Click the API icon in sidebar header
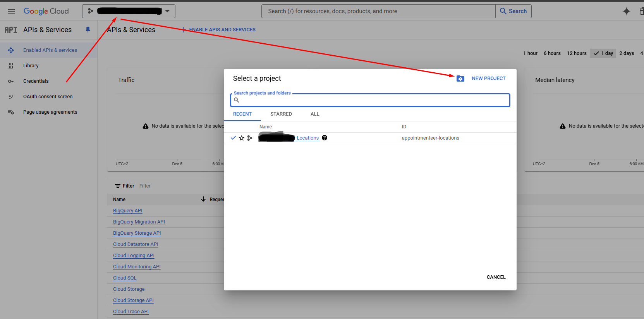Image resolution: width=644 pixels, height=319 pixels. (11, 30)
